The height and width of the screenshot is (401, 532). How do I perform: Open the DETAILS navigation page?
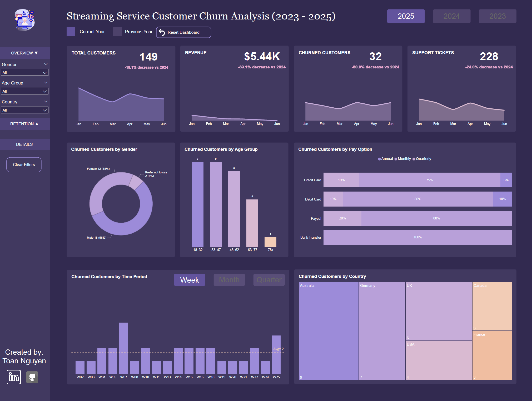[24, 144]
